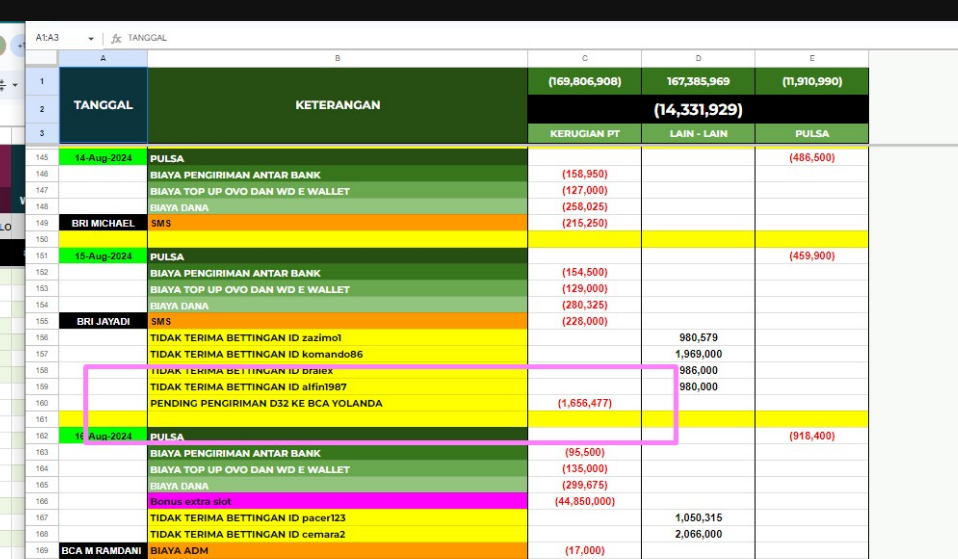Click TIDAK TERIMA BETTINGAN ID zazimo1 cell
The width and height of the screenshot is (958, 559).
coord(337,338)
